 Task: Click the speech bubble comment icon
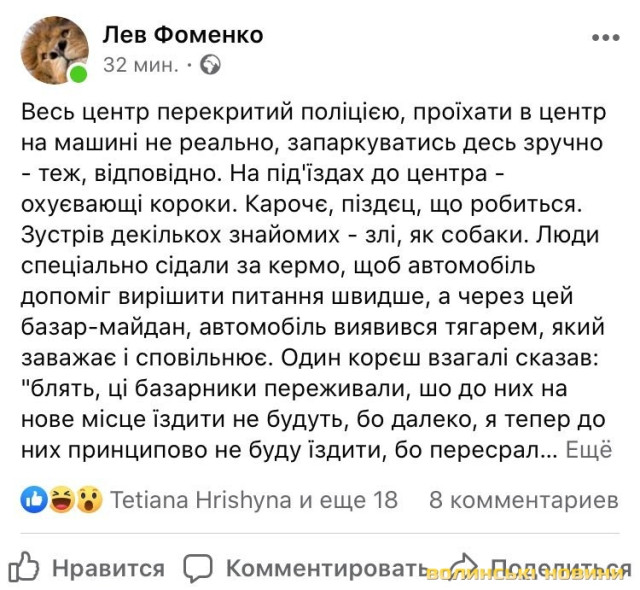[x=199, y=568]
